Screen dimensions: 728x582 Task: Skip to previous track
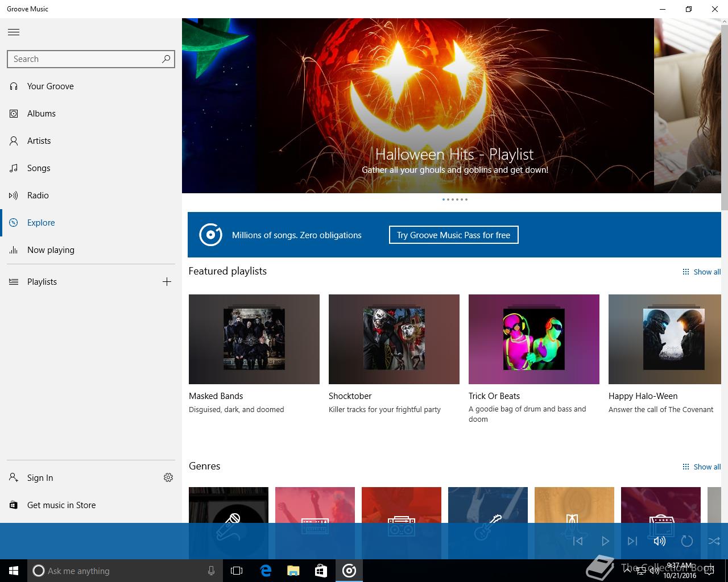[578, 541]
